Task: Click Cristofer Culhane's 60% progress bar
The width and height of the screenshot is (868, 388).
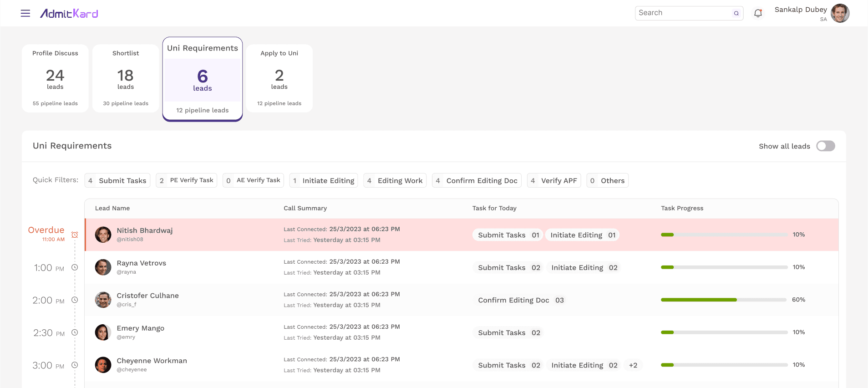Action: tap(724, 300)
